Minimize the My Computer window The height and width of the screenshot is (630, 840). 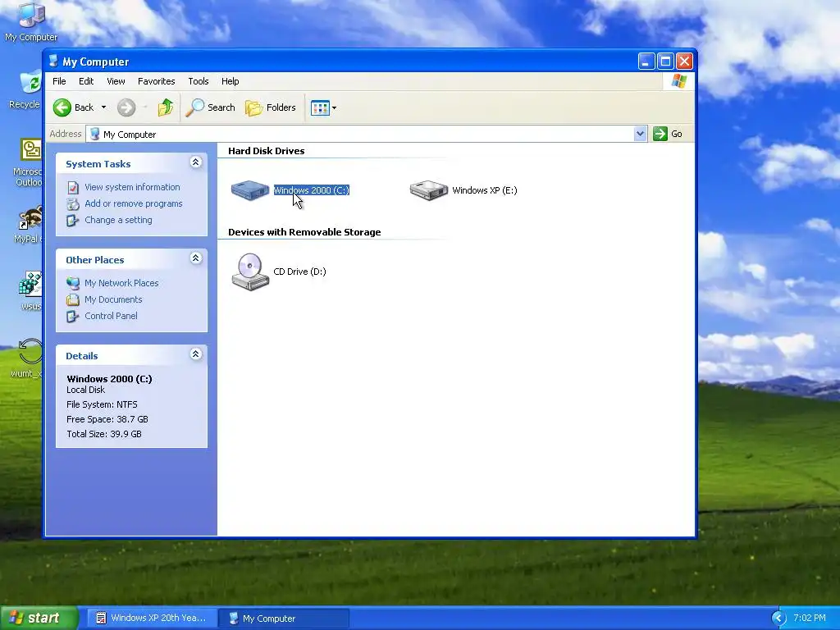(x=646, y=61)
